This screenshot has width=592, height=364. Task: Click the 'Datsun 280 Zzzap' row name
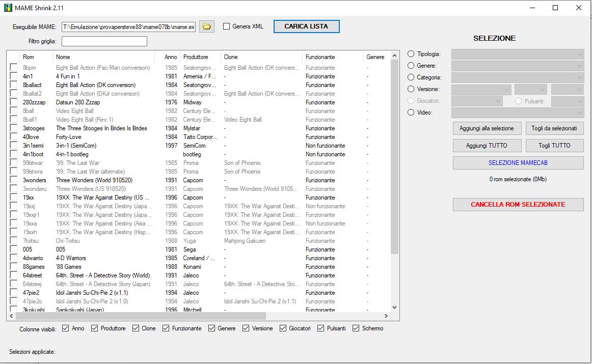point(78,102)
